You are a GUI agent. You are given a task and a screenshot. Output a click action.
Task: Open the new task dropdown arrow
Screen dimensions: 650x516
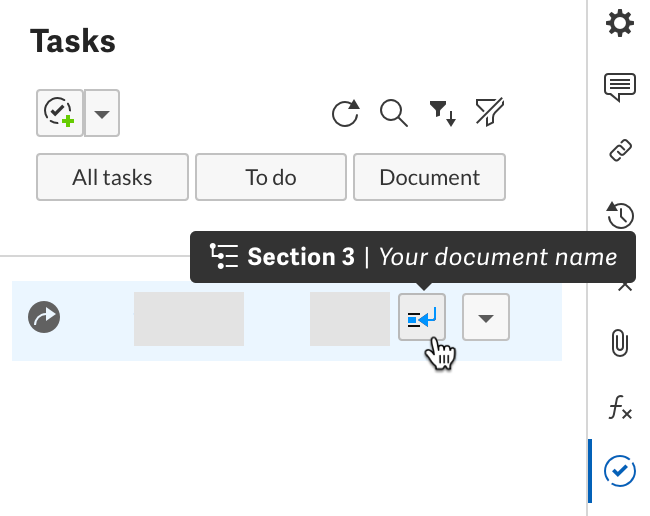(x=102, y=113)
